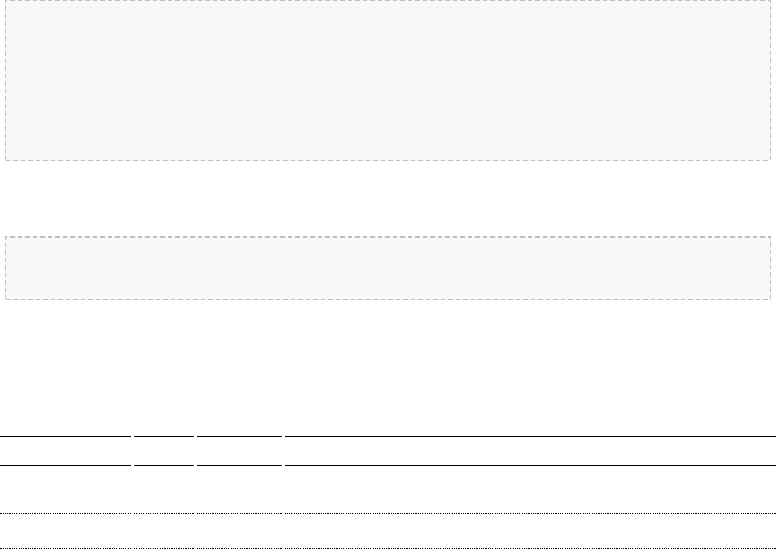Select the third cell of table row one
The height and width of the screenshot is (549, 776).
[x=240, y=490]
